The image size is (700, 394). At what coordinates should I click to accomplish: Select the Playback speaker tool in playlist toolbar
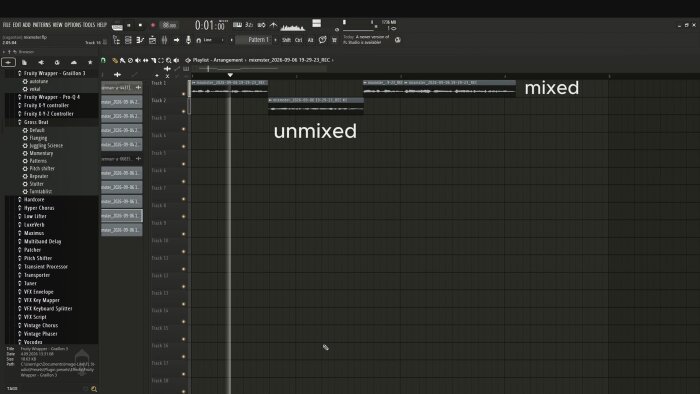click(176, 60)
